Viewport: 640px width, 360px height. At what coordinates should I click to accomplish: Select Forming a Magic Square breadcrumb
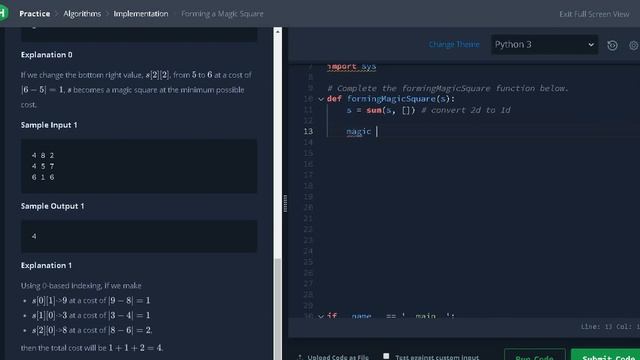pyautogui.click(x=222, y=13)
